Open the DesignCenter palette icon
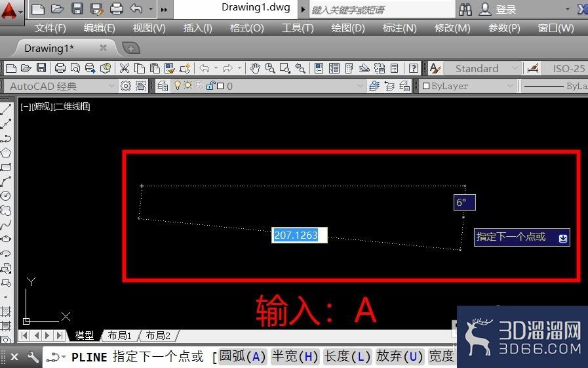Image resolution: width=588 pixels, height=368 pixels. pos(334,68)
